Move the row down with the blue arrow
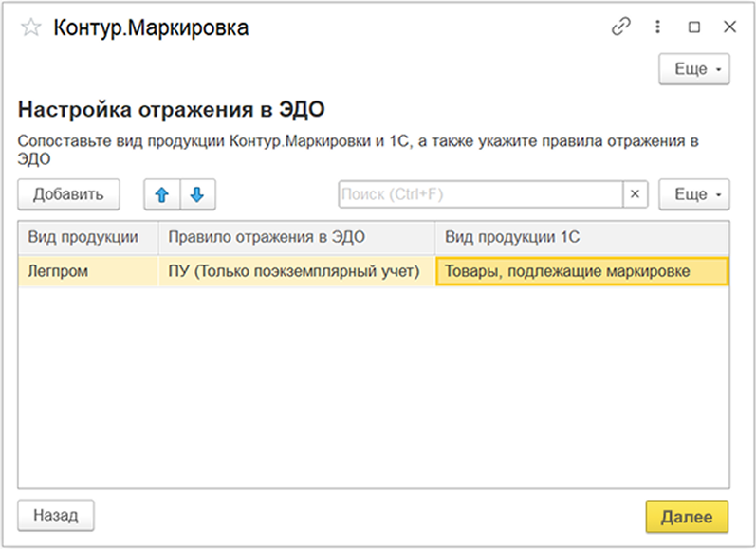The image size is (756, 549). coord(197,194)
